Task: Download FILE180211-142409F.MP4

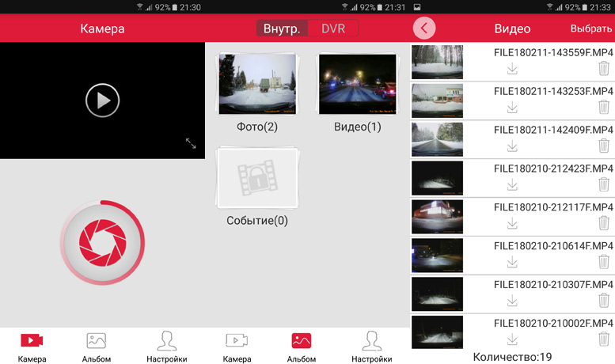Action: (x=512, y=146)
